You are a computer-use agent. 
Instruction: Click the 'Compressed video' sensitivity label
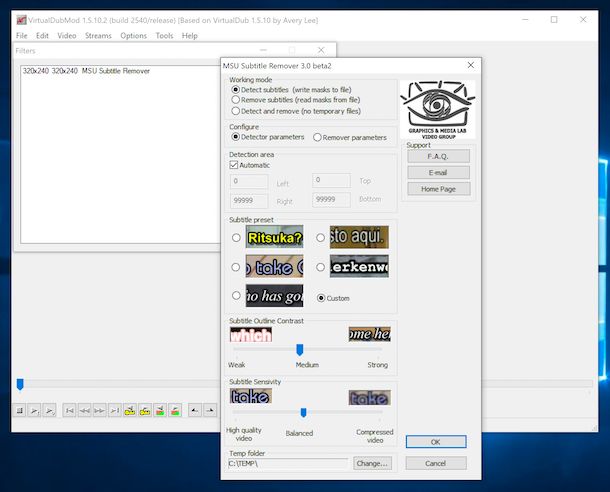375,436
